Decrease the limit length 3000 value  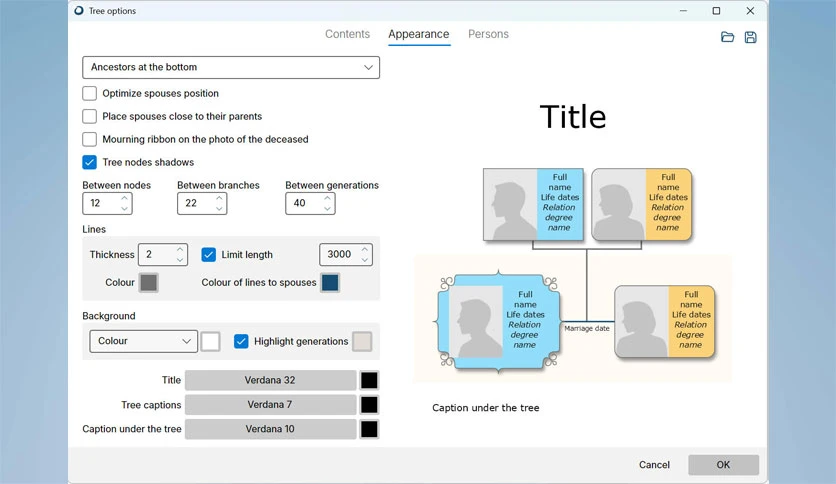(x=365, y=260)
